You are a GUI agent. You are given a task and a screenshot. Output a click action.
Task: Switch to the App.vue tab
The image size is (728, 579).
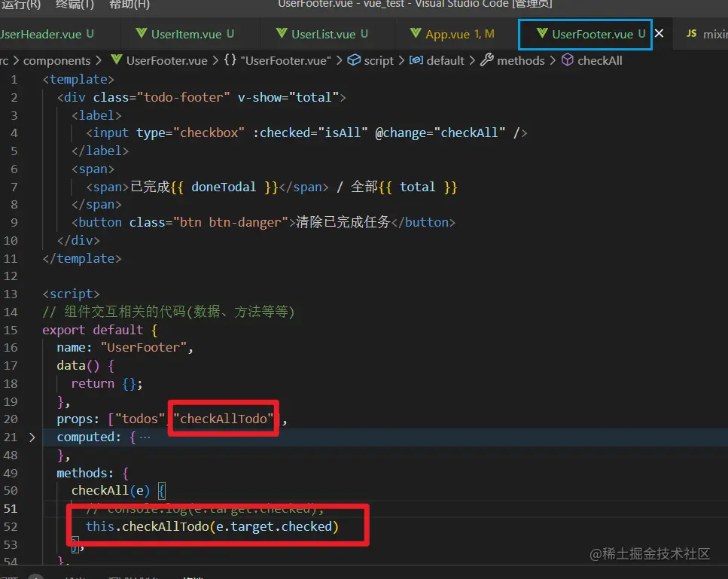[x=452, y=35]
